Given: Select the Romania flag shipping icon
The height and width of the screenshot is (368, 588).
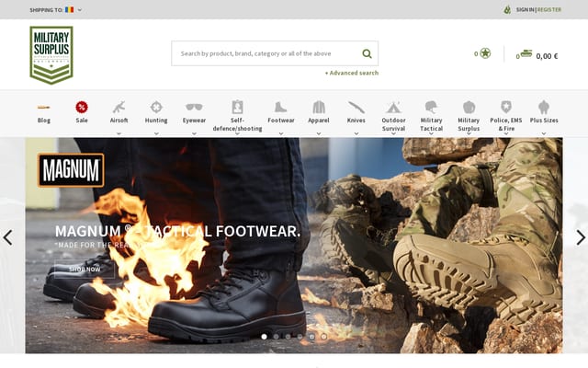Looking at the screenshot, I should [x=69, y=10].
